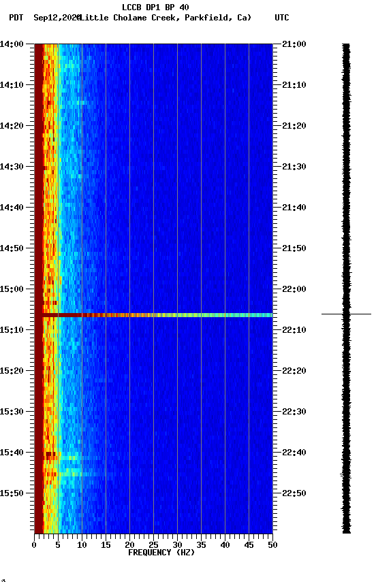Click the 'PDT' time zone label
The height and width of the screenshot is (588, 376).
pos(16,18)
